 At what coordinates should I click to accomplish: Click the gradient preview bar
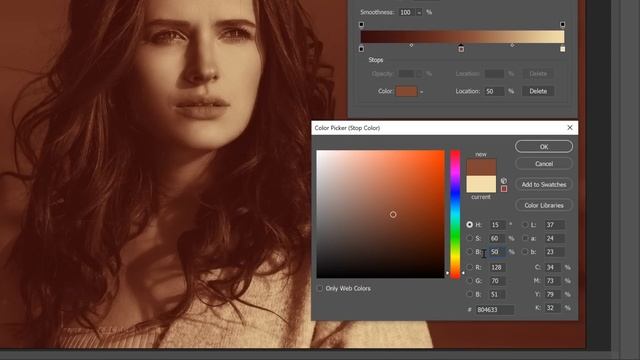tap(462, 36)
